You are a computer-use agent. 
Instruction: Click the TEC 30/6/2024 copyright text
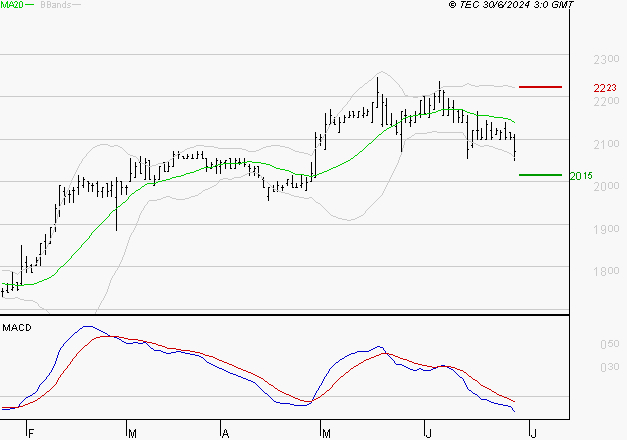pos(511,5)
